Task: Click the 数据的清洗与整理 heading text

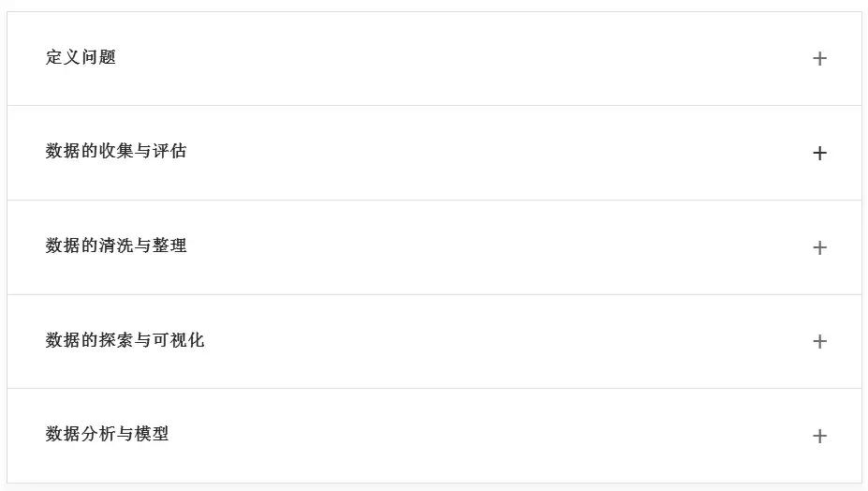Action: click(x=116, y=245)
